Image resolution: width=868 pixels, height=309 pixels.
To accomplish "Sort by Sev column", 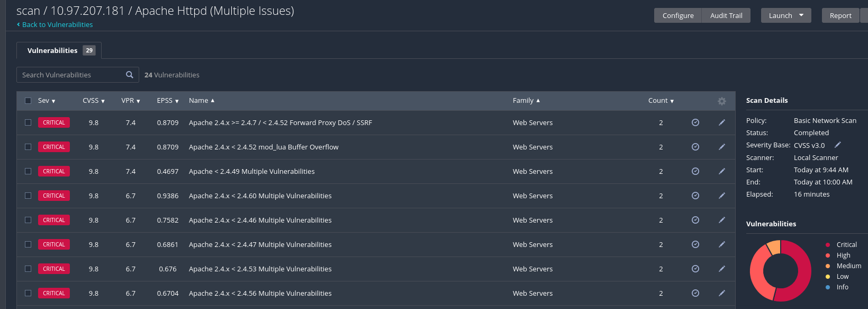I will point(47,101).
